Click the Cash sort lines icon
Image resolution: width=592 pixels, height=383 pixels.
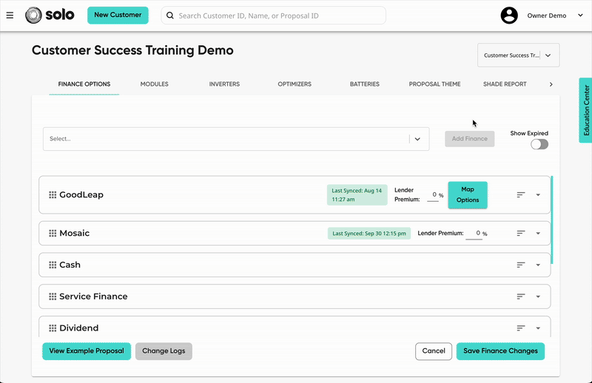tap(521, 265)
